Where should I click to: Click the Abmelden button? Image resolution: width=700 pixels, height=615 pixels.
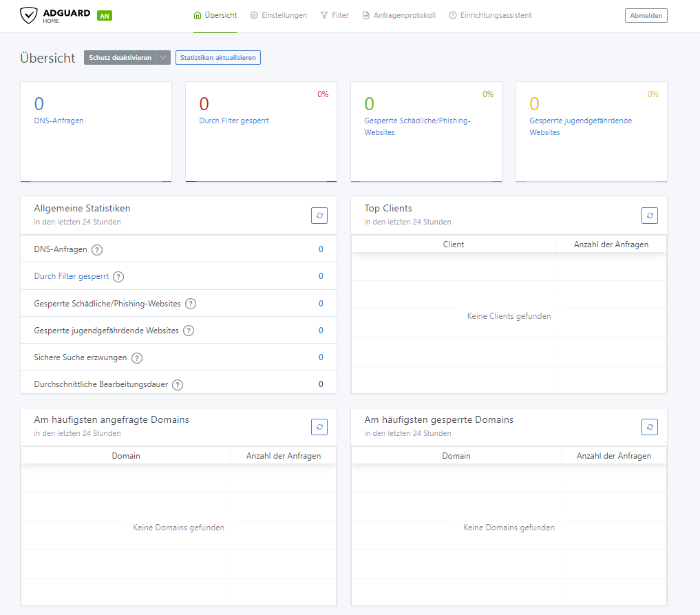point(646,16)
